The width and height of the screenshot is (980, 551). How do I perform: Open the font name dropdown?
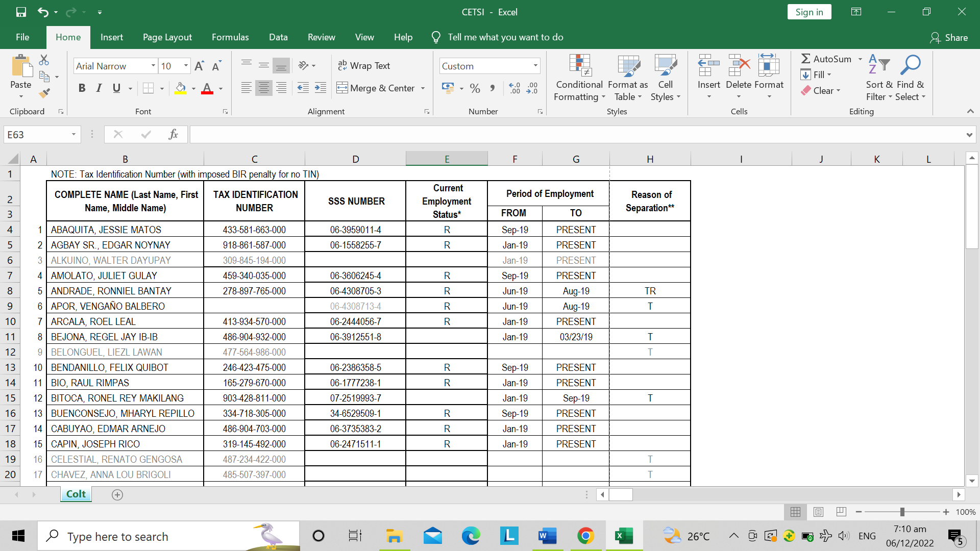click(x=153, y=66)
